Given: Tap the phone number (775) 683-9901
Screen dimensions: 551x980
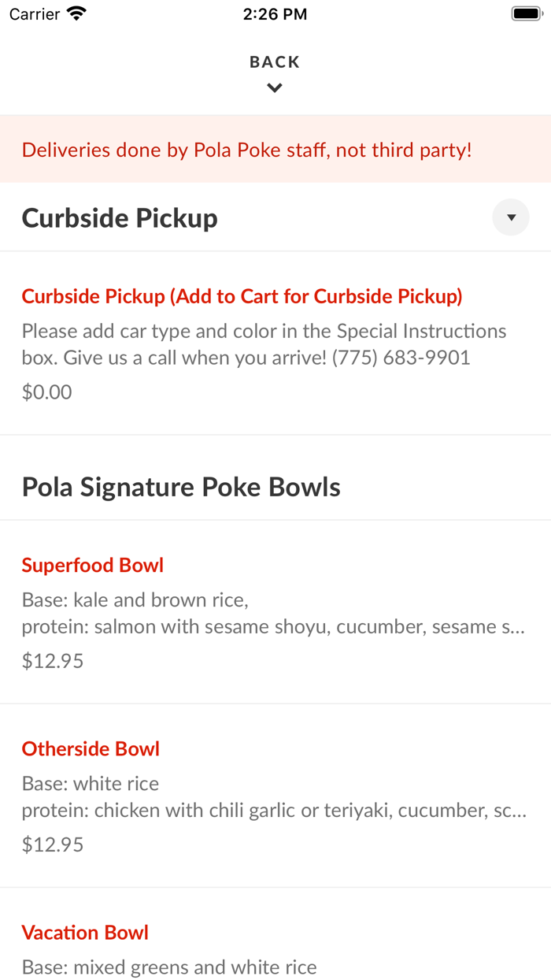Looking at the screenshot, I should pos(401,357).
